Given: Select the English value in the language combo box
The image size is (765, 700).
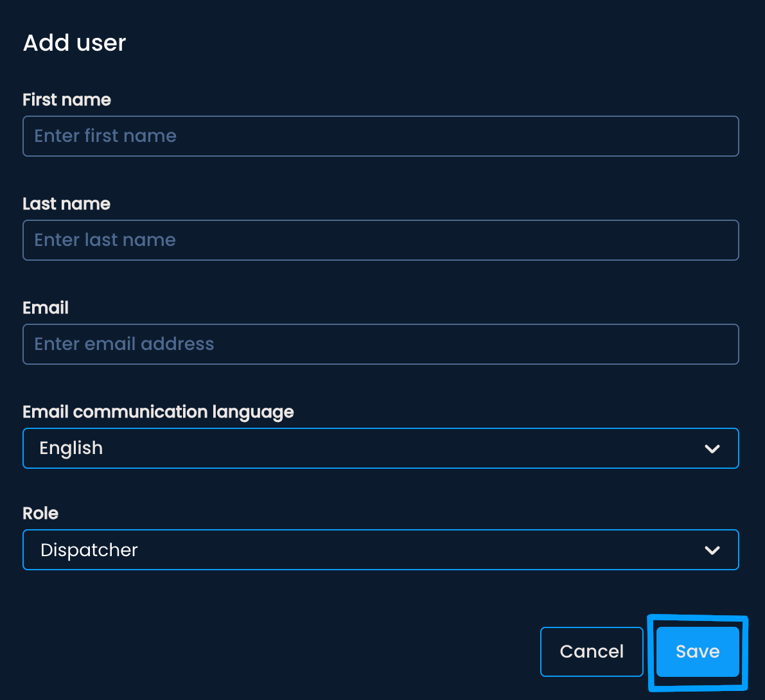Looking at the screenshot, I should pos(71,448).
